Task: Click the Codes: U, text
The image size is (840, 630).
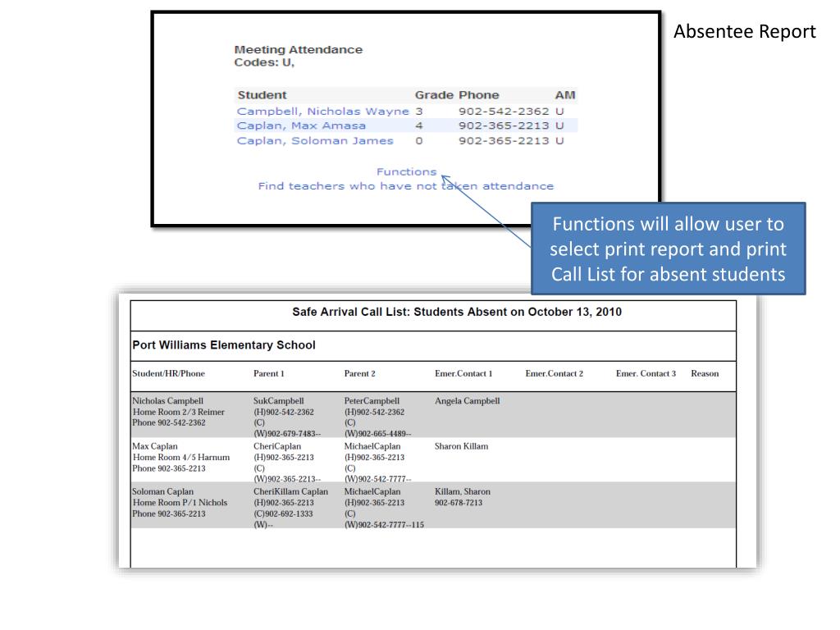Action: tap(264, 62)
